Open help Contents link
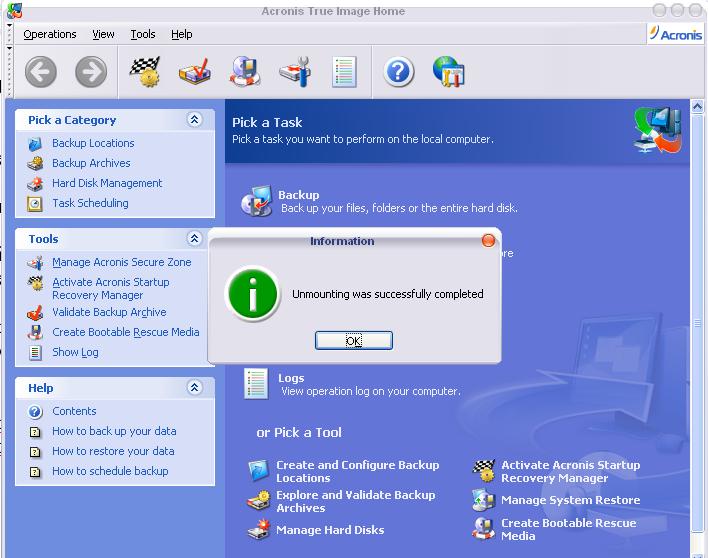This screenshot has width=708, height=558. coord(74,411)
